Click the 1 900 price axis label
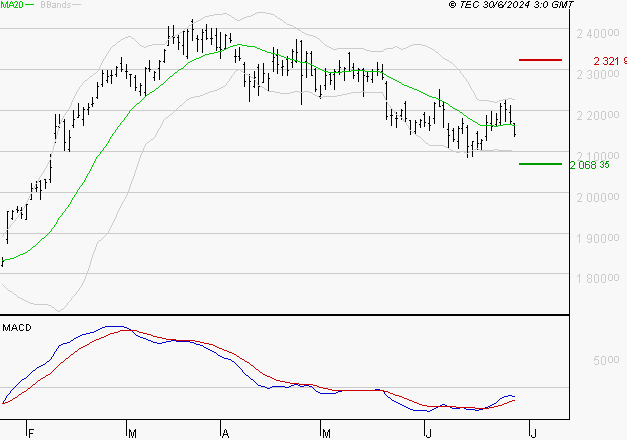 [x=597, y=239]
